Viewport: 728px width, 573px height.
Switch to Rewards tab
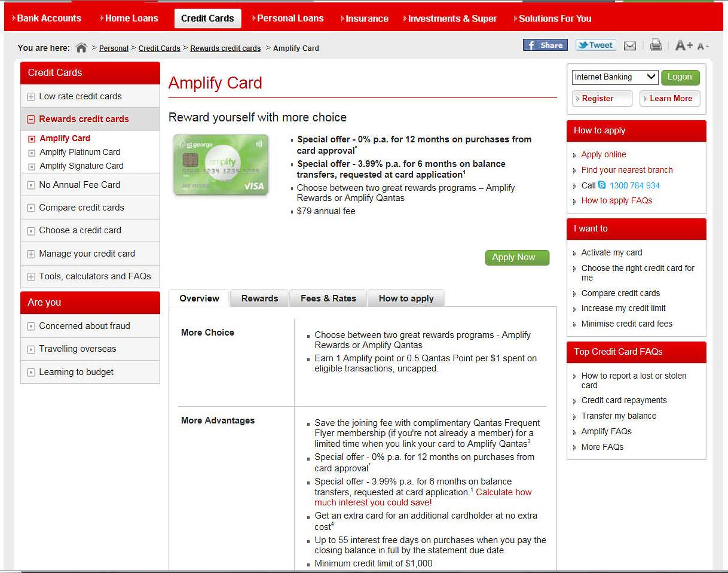(x=259, y=298)
